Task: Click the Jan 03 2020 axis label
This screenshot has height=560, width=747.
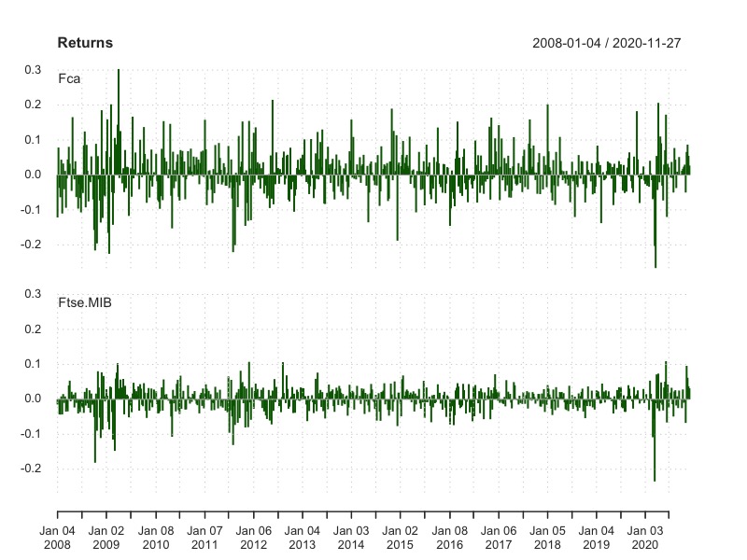Action: click(644, 537)
